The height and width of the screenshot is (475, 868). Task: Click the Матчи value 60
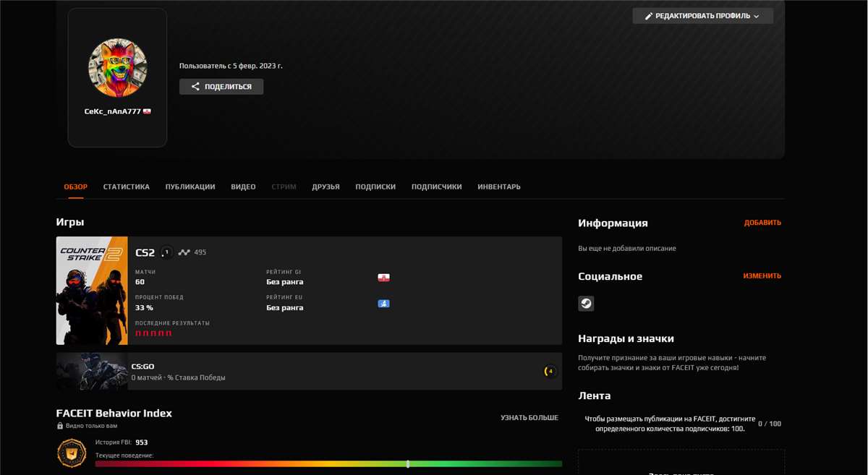[140, 282]
